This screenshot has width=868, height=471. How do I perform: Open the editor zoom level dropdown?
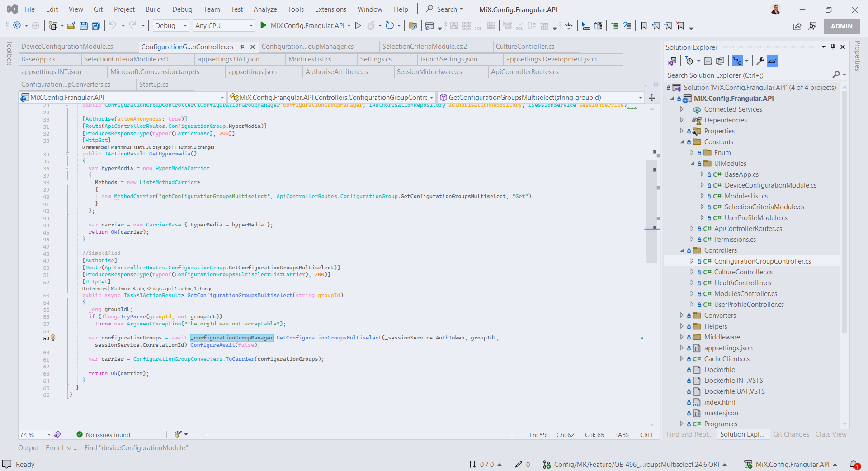[x=49, y=435]
